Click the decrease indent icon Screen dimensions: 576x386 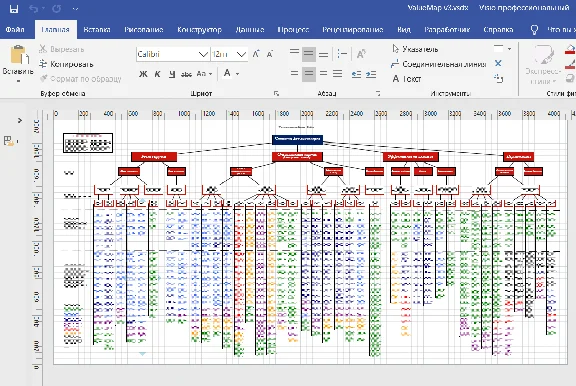pos(356,74)
